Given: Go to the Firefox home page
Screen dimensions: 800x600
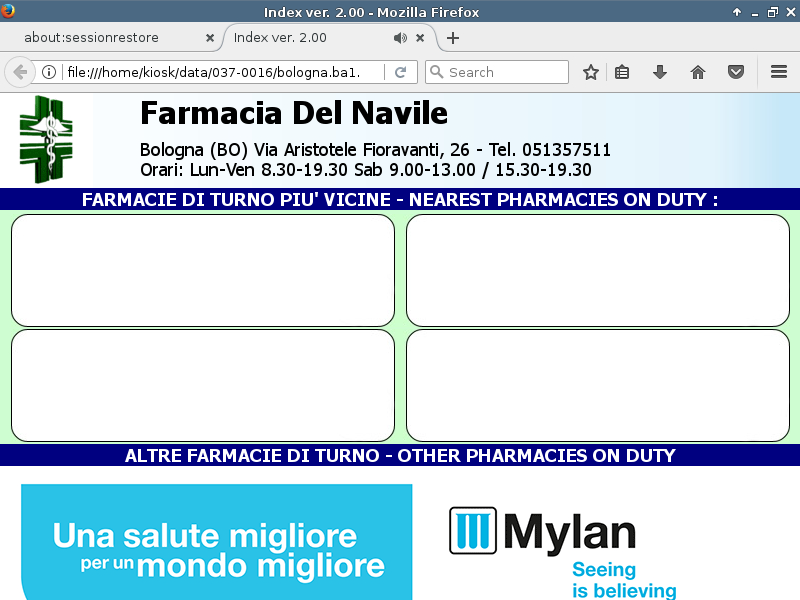Looking at the screenshot, I should 698,72.
